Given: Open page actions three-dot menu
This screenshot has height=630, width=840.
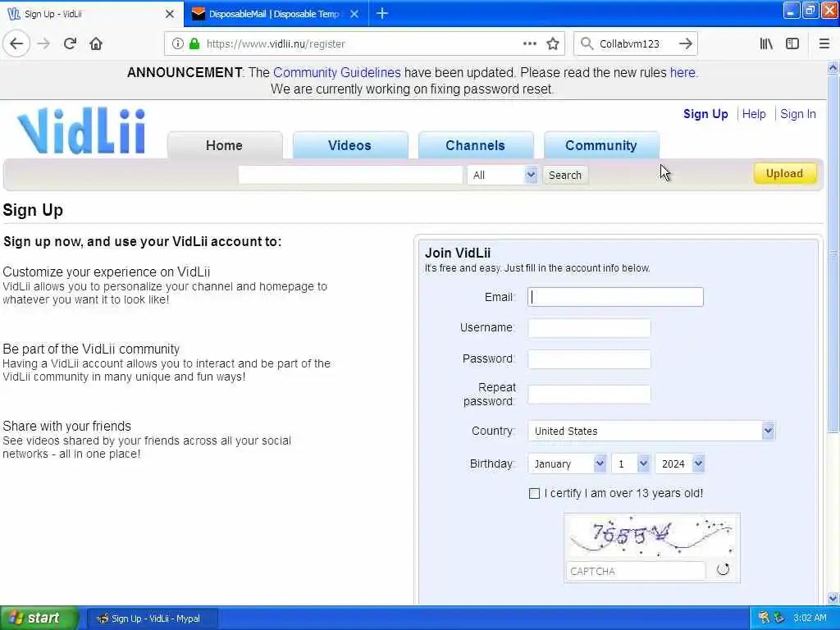Looking at the screenshot, I should point(529,44).
